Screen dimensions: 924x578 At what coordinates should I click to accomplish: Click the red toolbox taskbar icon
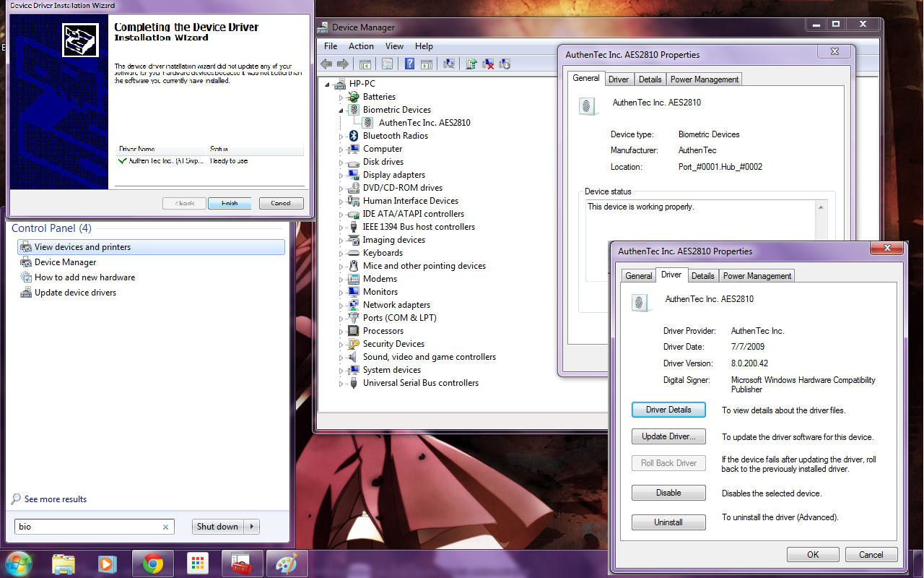[x=242, y=564]
